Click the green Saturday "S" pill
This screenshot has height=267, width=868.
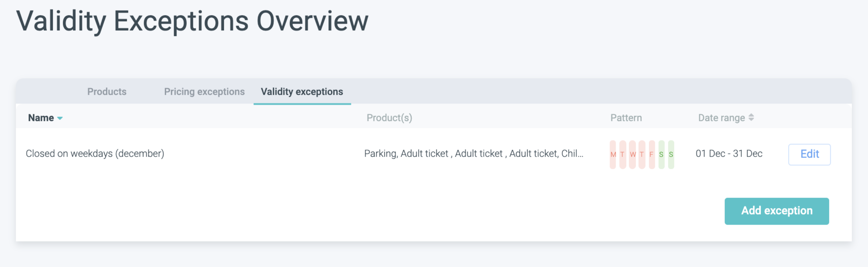click(661, 154)
